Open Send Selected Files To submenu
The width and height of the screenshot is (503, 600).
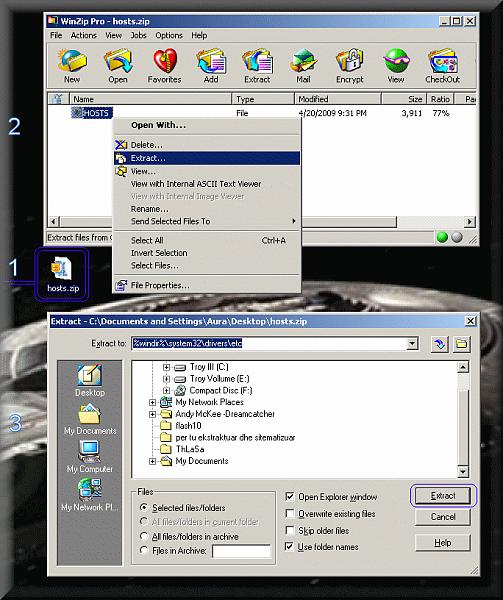(x=207, y=221)
